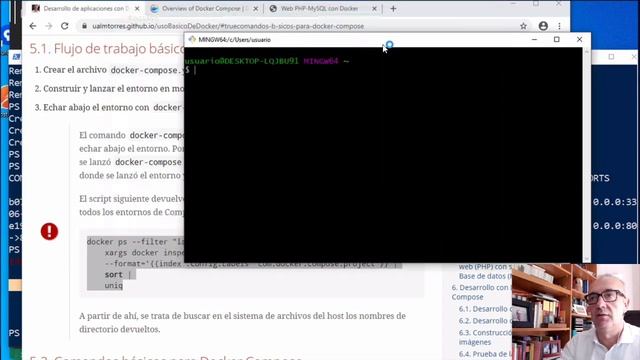Bookmark this page with the star icon
This screenshot has height=360, width=640.
point(523,26)
